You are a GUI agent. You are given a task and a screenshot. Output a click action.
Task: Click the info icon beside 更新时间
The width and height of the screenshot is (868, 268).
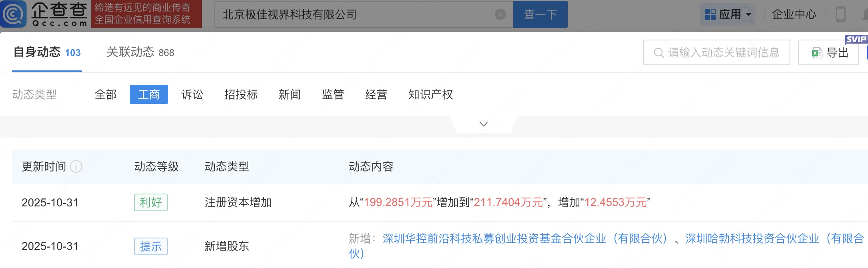[76, 166]
